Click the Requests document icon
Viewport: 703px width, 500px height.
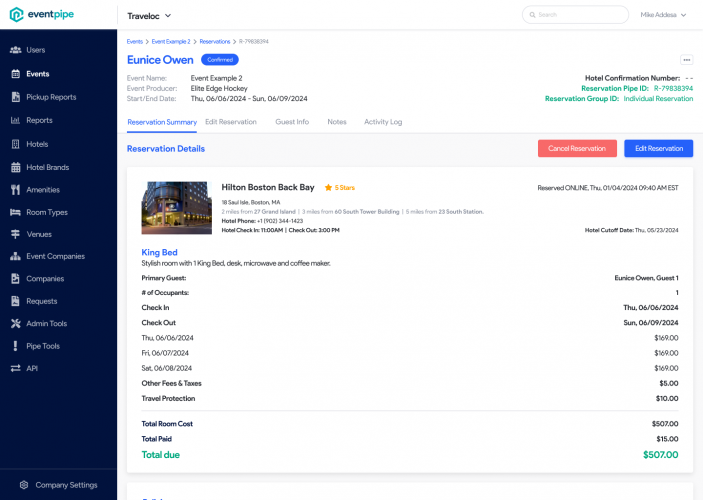(x=16, y=301)
